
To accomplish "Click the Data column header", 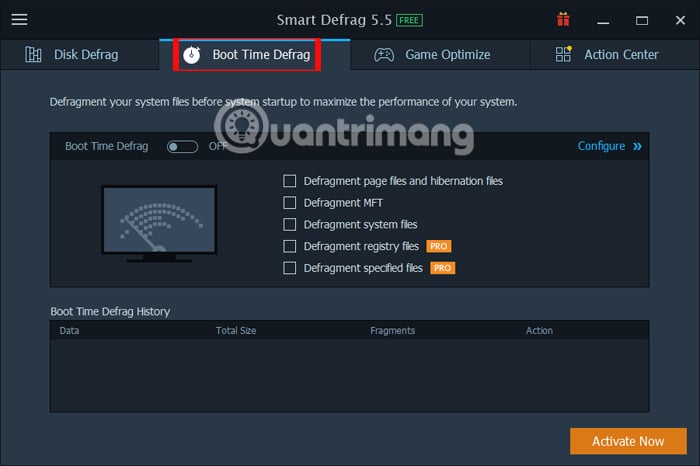I will point(69,331).
